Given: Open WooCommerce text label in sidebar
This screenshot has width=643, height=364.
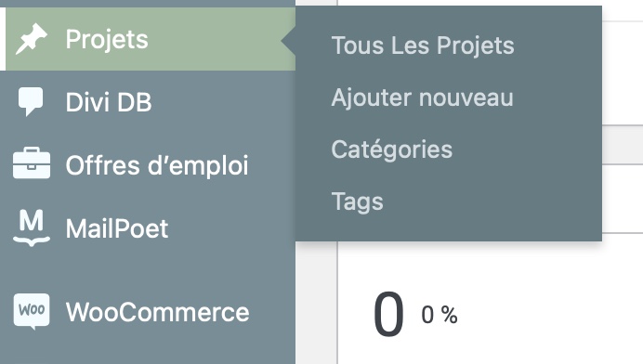Looking at the screenshot, I should (157, 312).
